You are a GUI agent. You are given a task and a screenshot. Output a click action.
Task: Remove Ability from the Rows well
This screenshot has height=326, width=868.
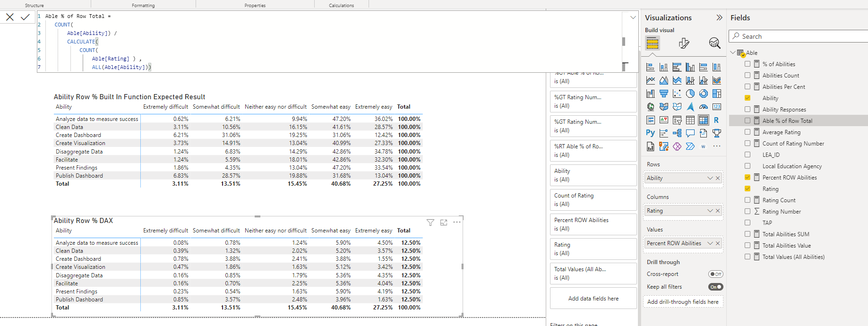[718, 178]
